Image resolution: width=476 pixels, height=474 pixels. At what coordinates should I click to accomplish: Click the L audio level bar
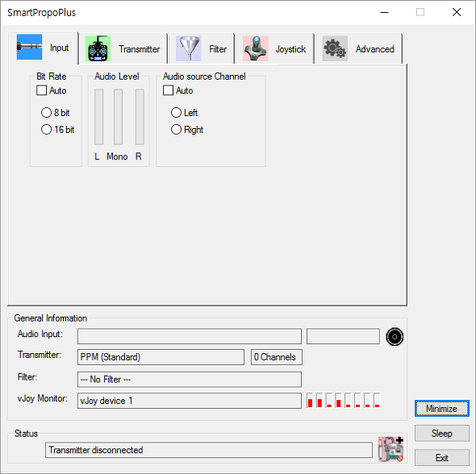coord(98,117)
